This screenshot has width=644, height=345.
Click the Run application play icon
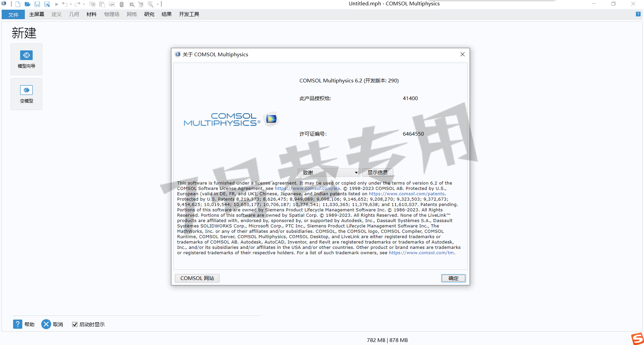tap(57, 4)
